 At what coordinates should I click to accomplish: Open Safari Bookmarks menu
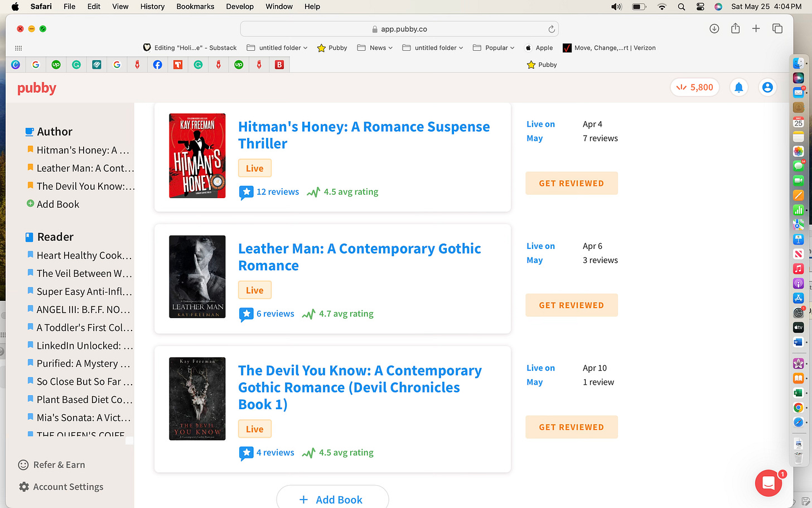pos(195,7)
